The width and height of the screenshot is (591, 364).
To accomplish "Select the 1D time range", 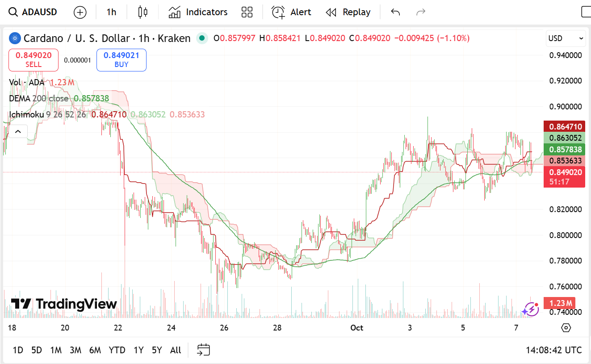I will (18, 350).
